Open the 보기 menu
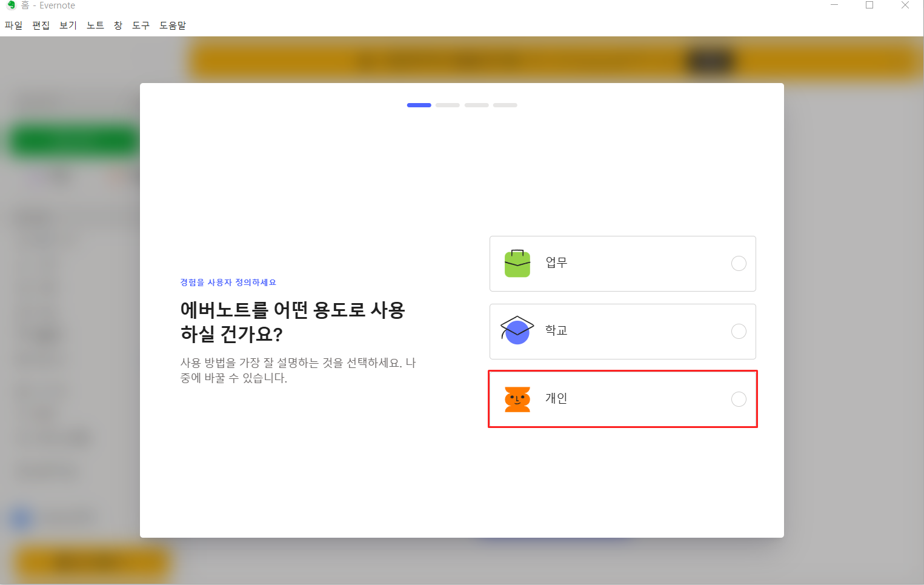This screenshot has width=924, height=585. coord(68,25)
